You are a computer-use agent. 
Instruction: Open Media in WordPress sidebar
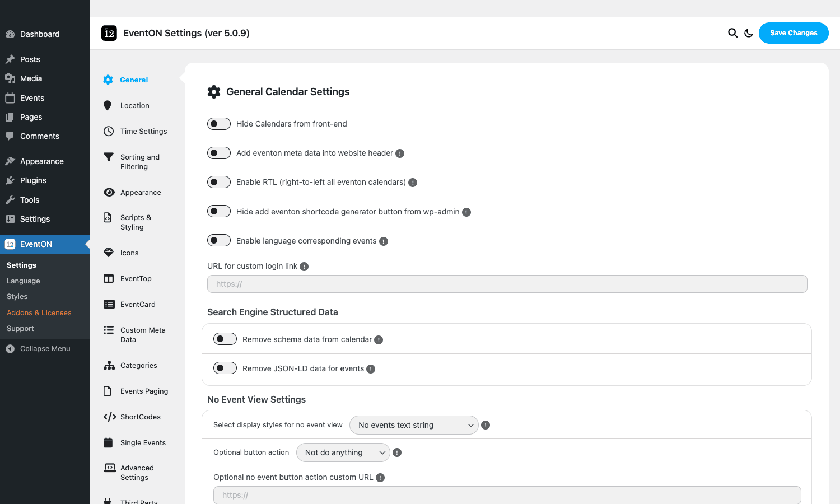pos(45,78)
